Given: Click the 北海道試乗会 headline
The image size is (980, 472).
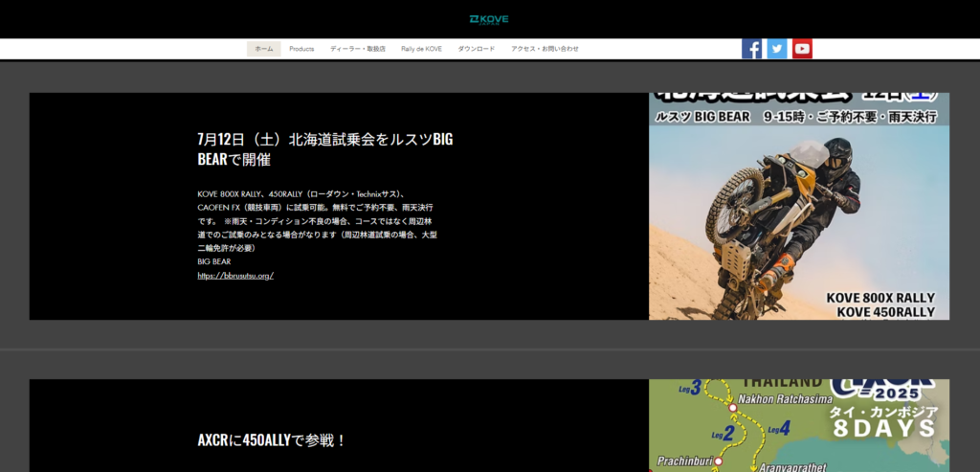Looking at the screenshot, I should (325, 148).
